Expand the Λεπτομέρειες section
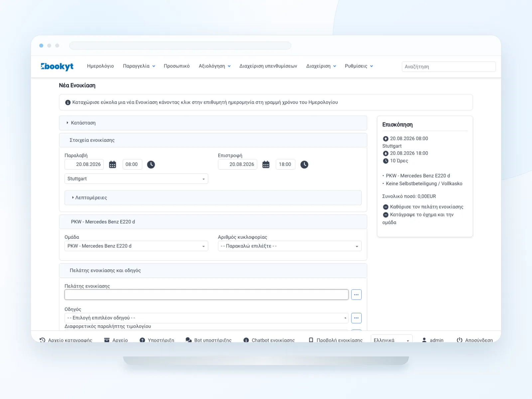This screenshot has height=399, width=532. [213, 198]
